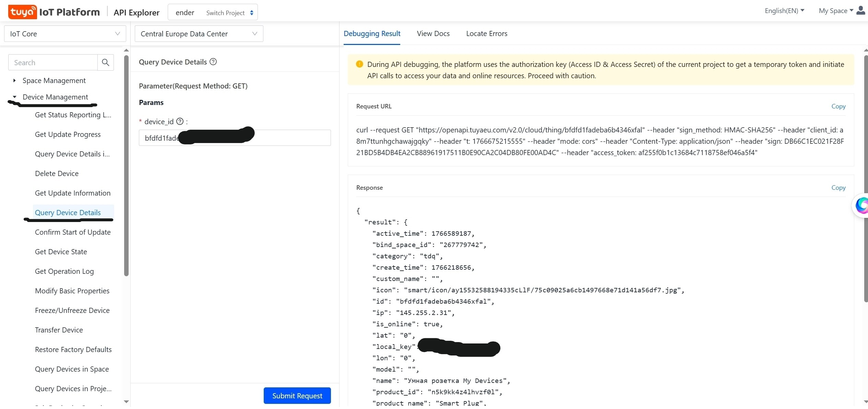Viewport: 868px width, 409px height.
Task: Select Get Device State in sidebar
Action: [61, 252]
